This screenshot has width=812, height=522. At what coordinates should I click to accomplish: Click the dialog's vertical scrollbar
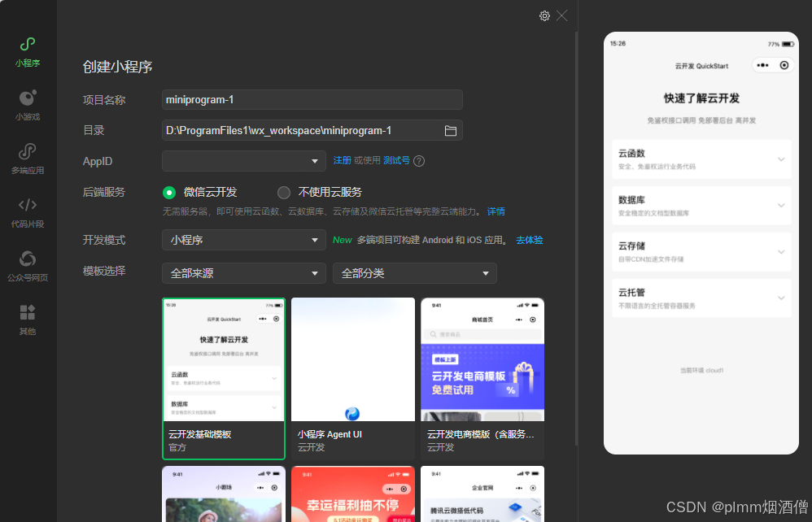coord(576,238)
